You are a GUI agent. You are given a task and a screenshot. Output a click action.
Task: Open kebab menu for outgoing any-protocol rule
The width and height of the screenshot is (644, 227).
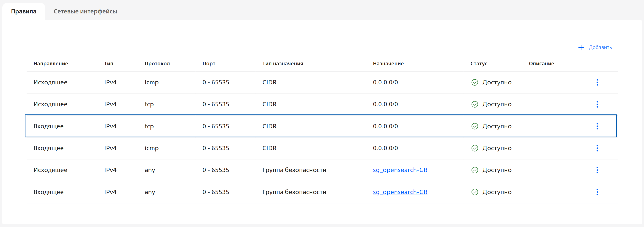(x=597, y=170)
